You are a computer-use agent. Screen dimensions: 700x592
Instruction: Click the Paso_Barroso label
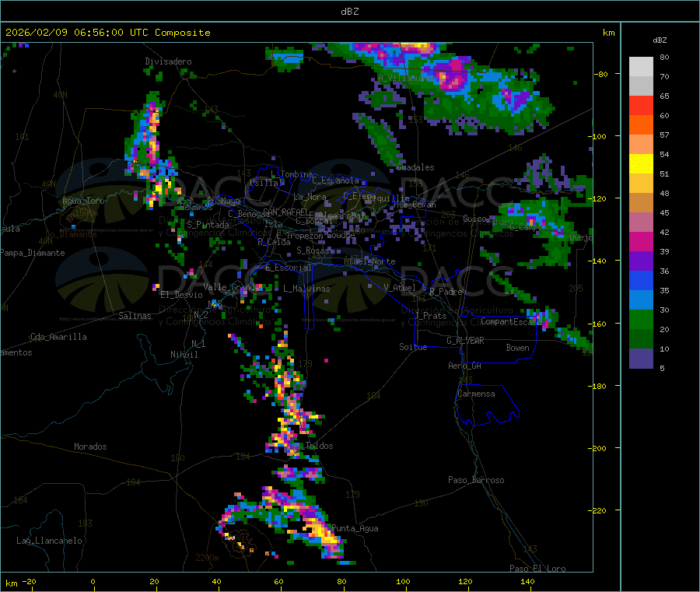(x=476, y=480)
